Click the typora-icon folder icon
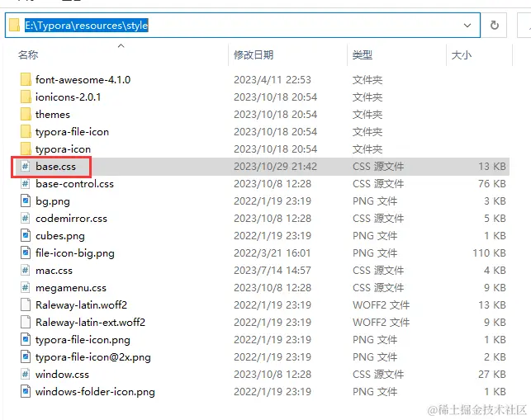This screenshot has width=531, height=420. coord(26,149)
